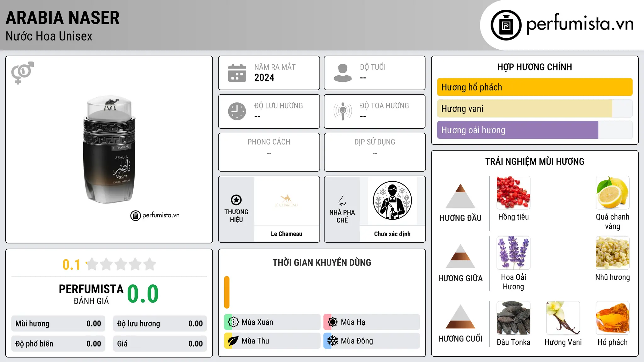Click the Hương giữa pyramid icon
Viewport: 644px width, 362px height.
(x=460, y=256)
